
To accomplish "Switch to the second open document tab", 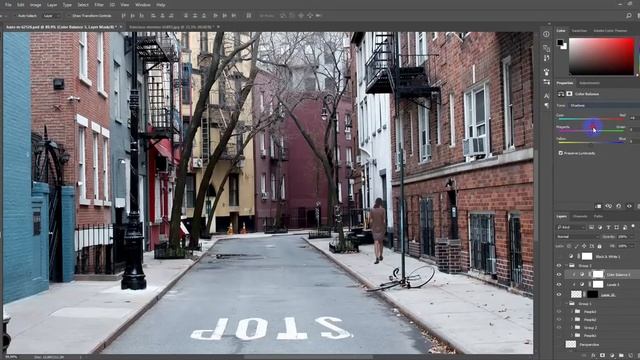I will 171,27.
